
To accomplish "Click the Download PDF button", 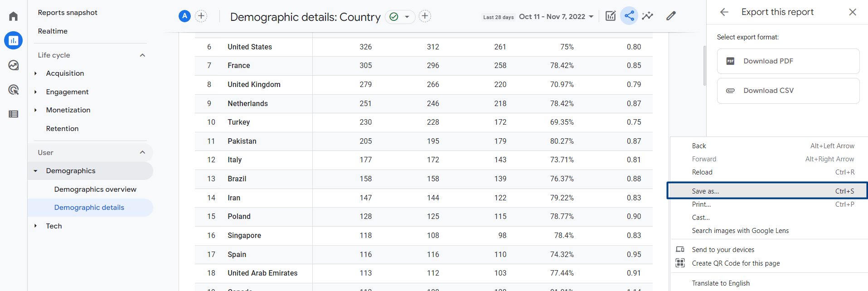I will pos(788,61).
